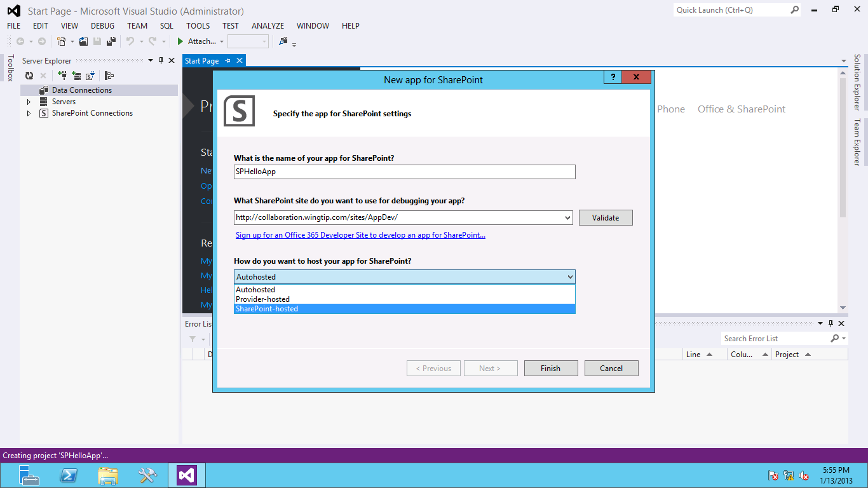Click the pin icon of Server Explorer panel
The height and width of the screenshot is (488, 868).
pos(161,61)
